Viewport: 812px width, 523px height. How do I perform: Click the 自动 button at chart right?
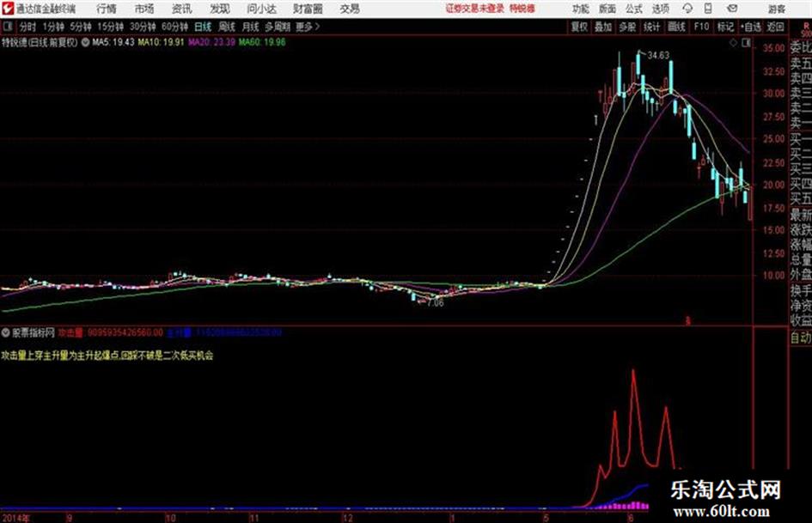tap(801, 338)
